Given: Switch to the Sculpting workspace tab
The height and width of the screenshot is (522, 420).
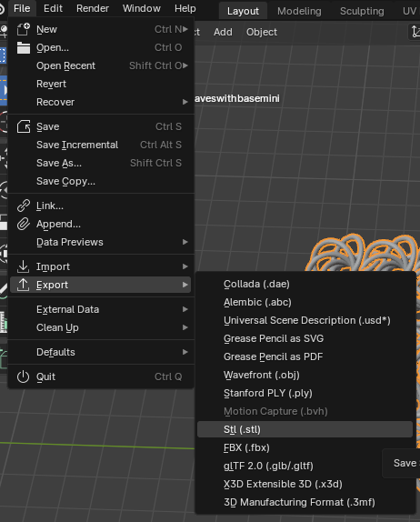Looking at the screenshot, I should (362, 11).
